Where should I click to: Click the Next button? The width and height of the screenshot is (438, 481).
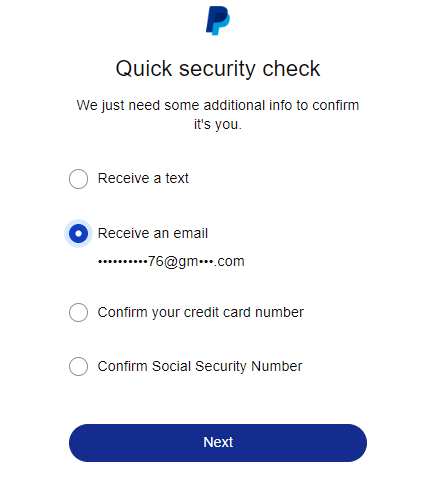point(218,443)
